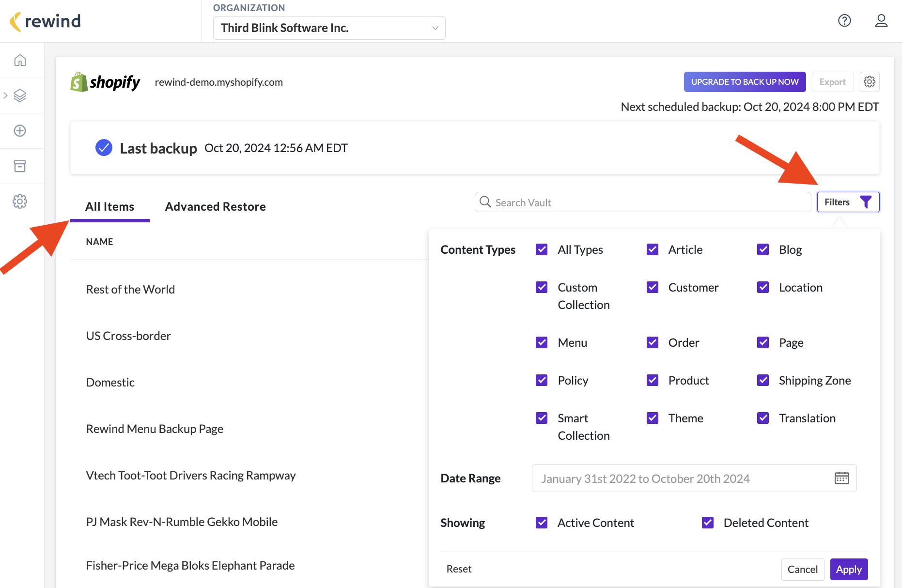This screenshot has width=902, height=588.
Task: Toggle the Custom Collection checkbox
Action: tap(542, 287)
